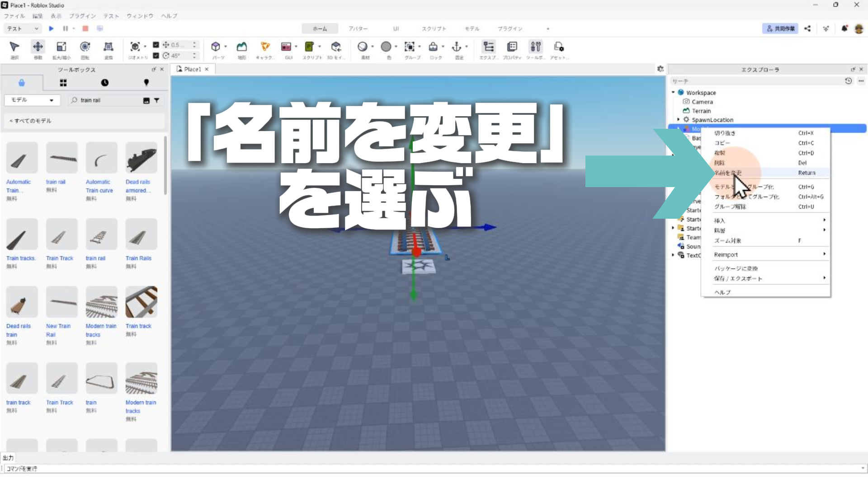Collapse the Workspace tree node
The image size is (868, 488).
point(673,92)
